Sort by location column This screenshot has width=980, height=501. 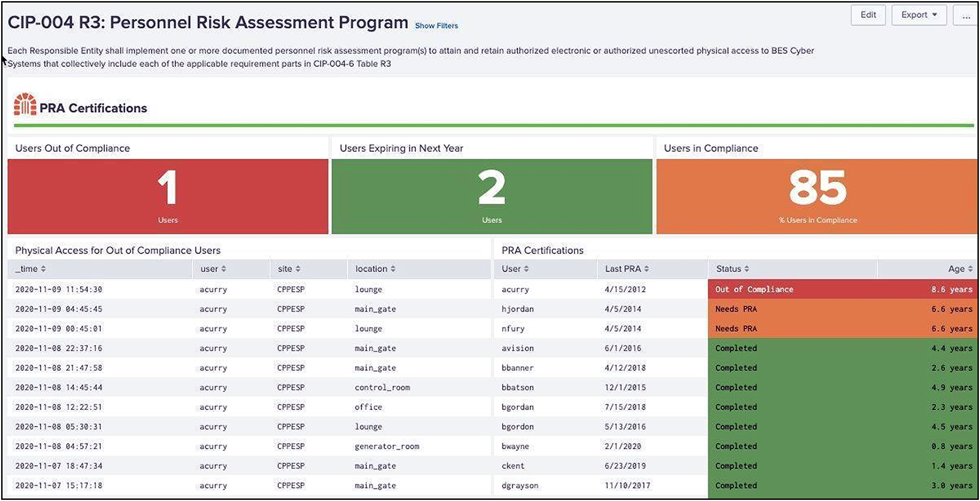coord(376,269)
